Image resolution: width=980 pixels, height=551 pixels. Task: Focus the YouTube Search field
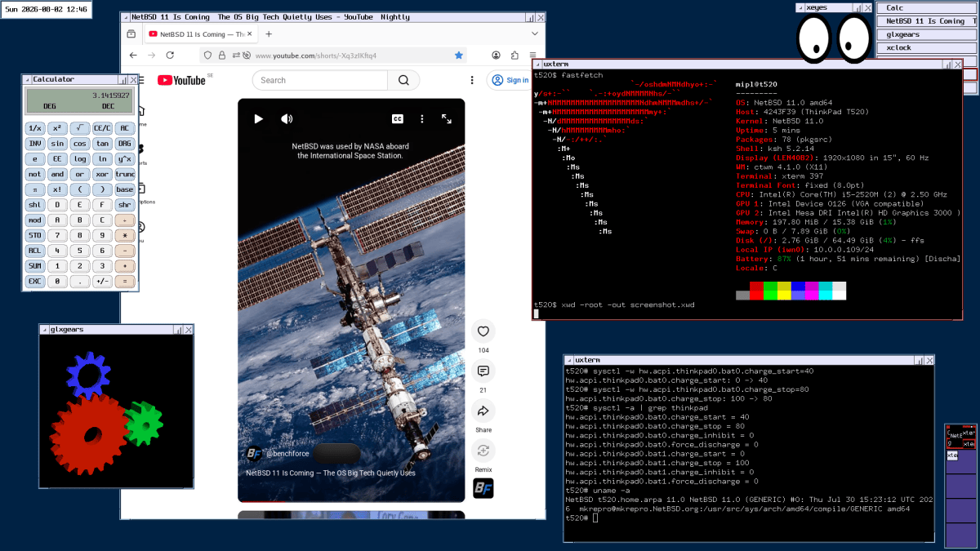point(320,80)
